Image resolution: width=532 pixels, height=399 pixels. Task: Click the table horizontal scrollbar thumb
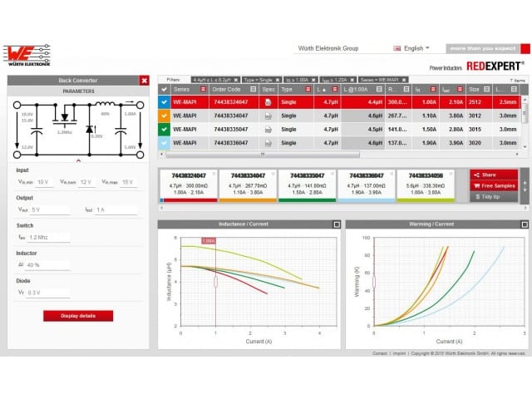point(263,155)
